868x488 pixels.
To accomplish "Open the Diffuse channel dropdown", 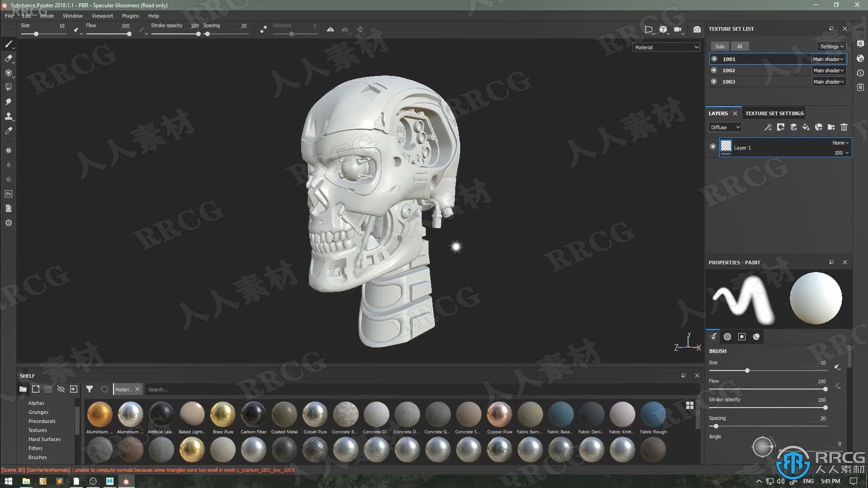I will click(725, 127).
